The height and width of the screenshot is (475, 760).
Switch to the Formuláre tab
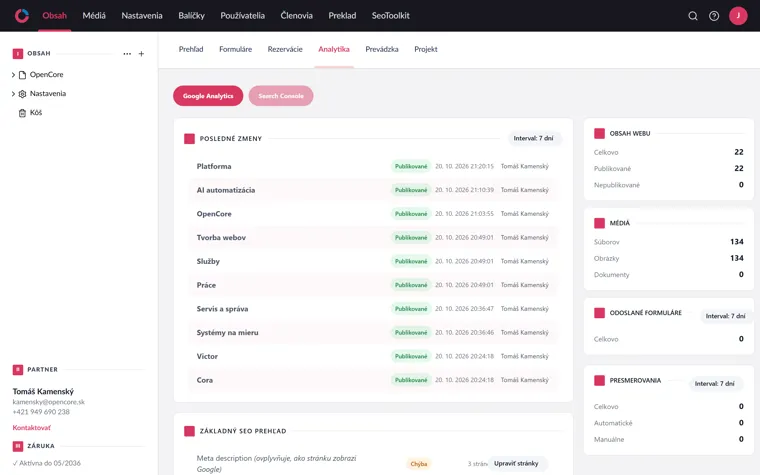(236, 49)
